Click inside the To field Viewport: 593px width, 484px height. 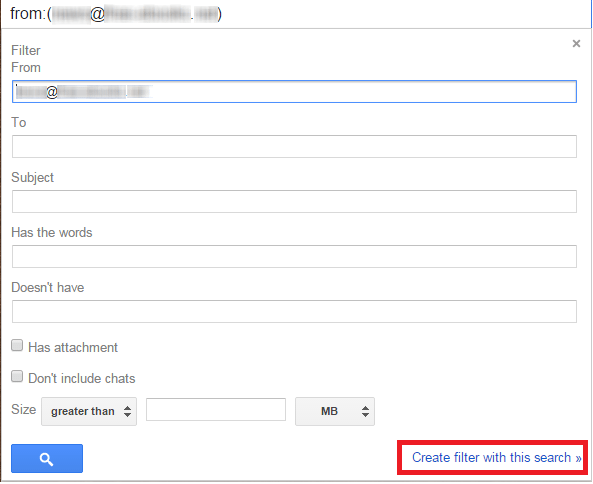coord(294,146)
